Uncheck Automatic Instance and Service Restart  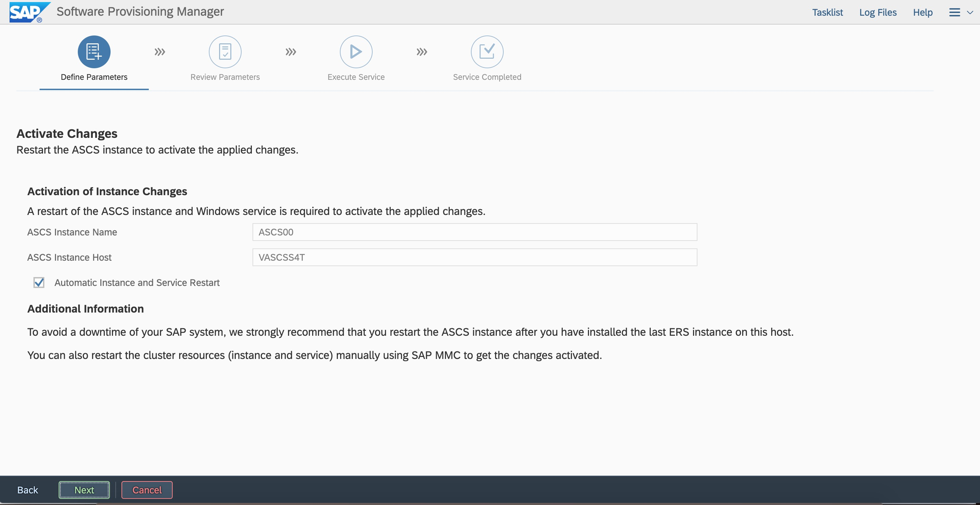tap(39, 283)
